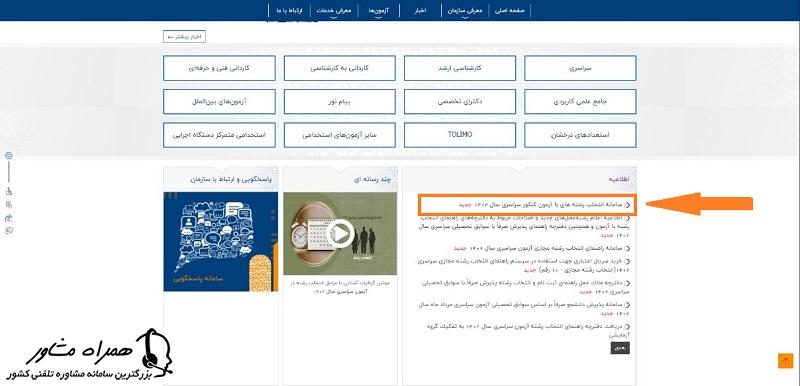Open سامانه پذیرش دانشجو سوابق تحصیلی link

tap(524, 308)
